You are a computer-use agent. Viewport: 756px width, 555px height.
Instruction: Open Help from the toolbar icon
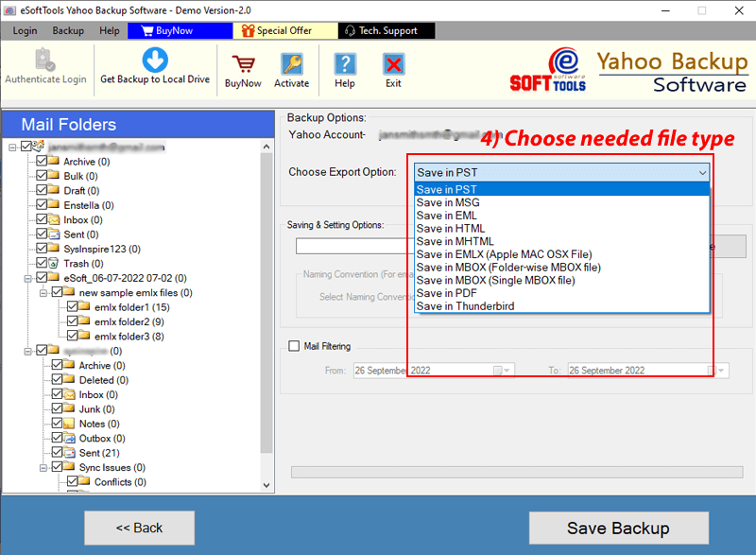coord(345,64)
